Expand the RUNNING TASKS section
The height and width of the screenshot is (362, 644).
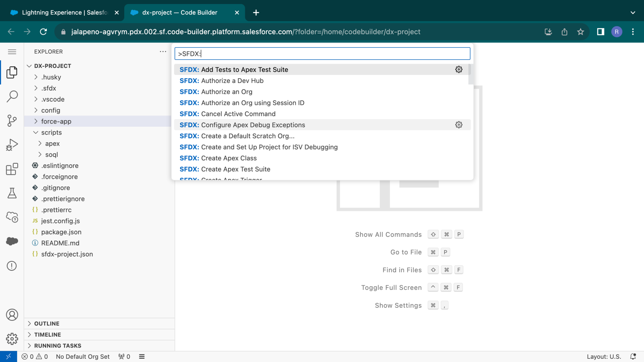[x=100, y=346]
